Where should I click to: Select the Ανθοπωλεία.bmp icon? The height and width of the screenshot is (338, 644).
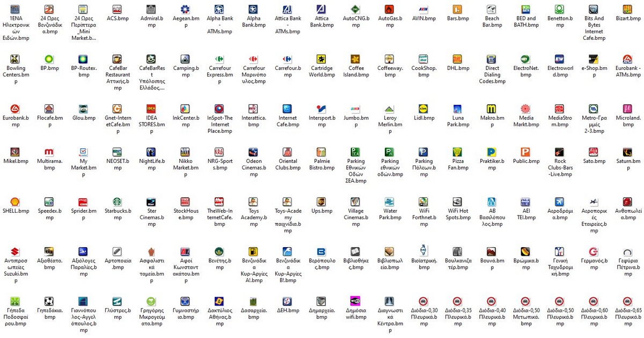point(627,202)
